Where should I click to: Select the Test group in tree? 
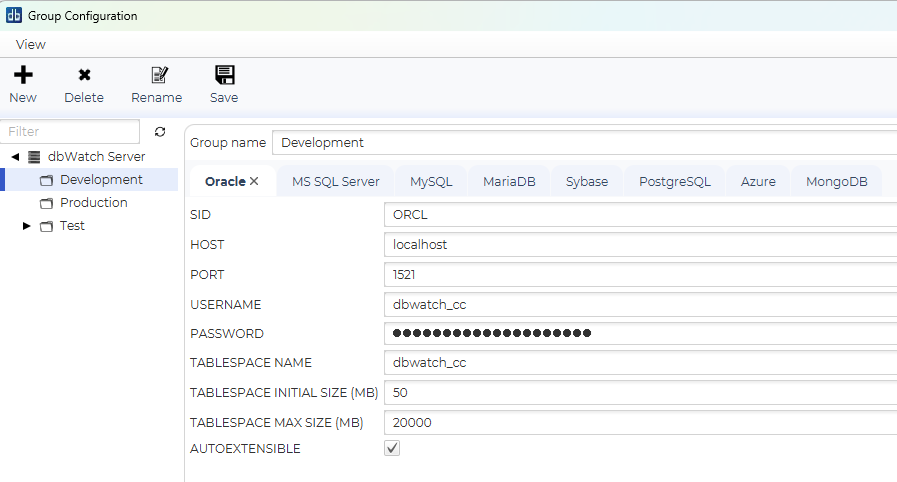click(x=72, y=226)
